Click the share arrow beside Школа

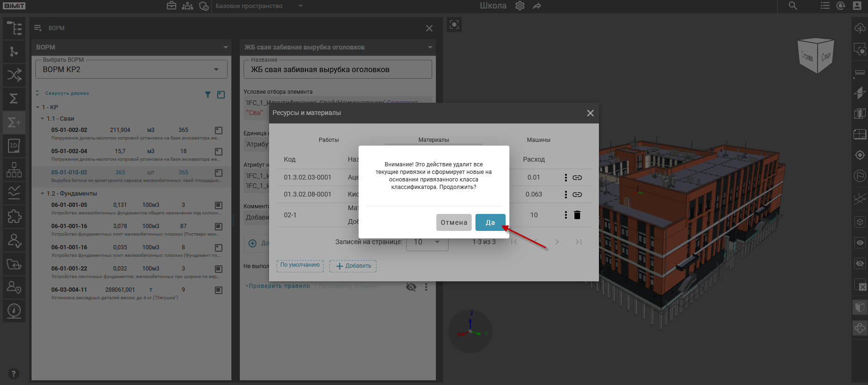click(537, 6)
